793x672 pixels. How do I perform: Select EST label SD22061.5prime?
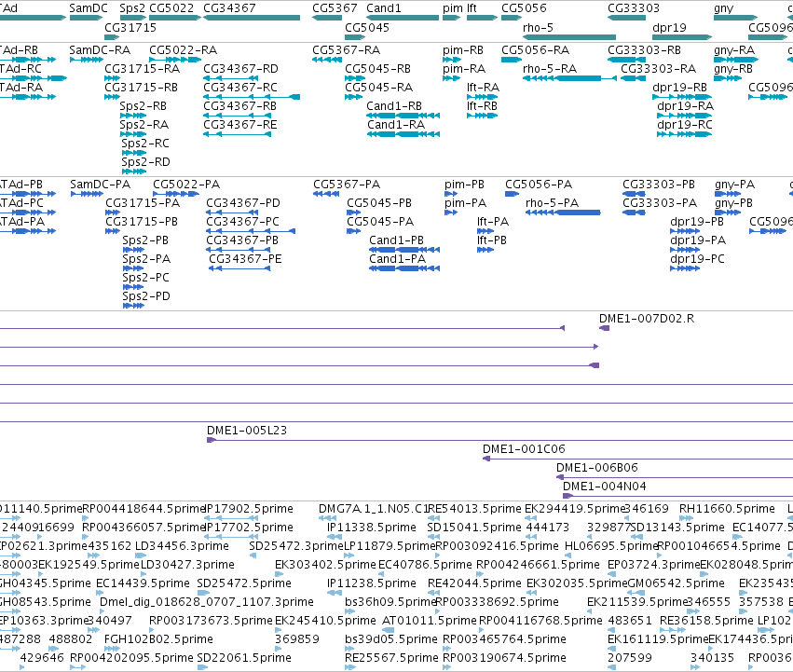(244, 657)
